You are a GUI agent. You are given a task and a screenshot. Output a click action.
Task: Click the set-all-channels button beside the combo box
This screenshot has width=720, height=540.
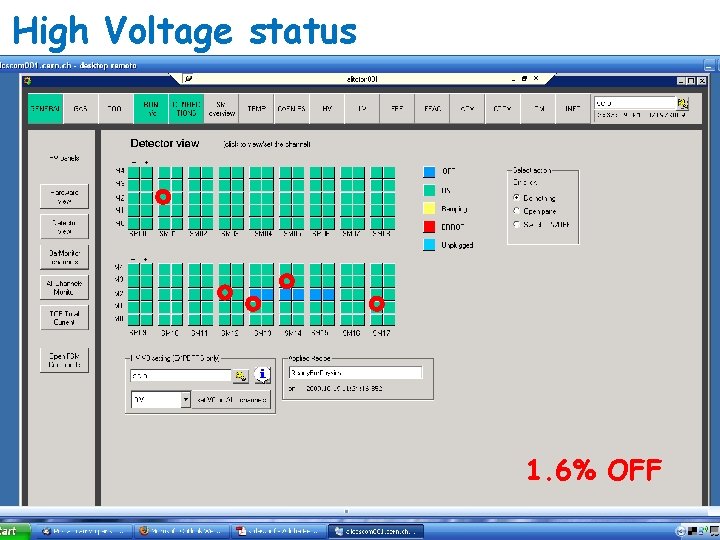click(231, 399)
